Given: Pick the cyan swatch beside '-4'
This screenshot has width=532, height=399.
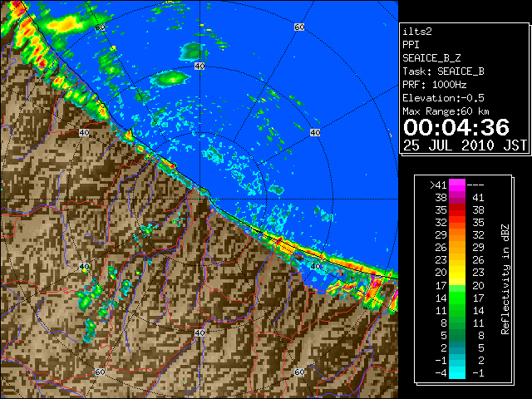Looking at the screenshot, I should [457, 373].
